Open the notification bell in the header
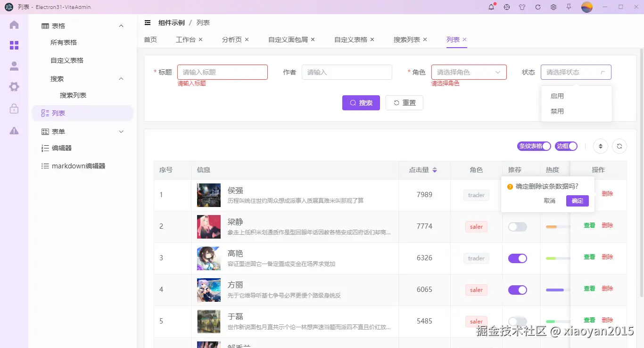 (490, 7)
